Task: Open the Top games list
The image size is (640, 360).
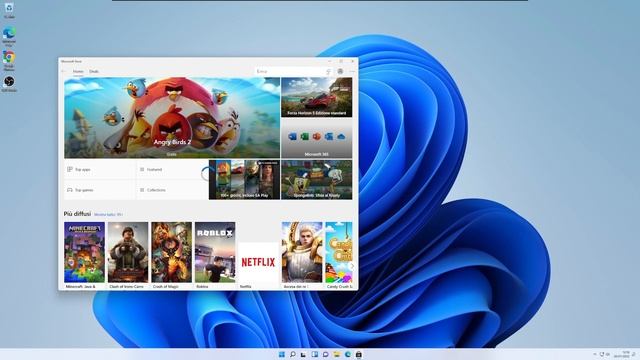Action: [x=100, y=190]
